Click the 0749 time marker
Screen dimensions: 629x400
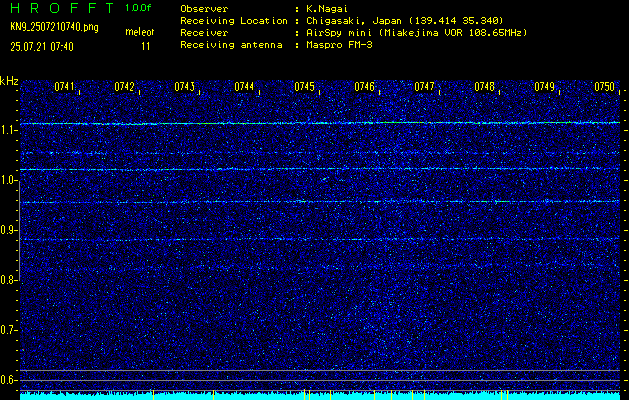coord(544,86)
